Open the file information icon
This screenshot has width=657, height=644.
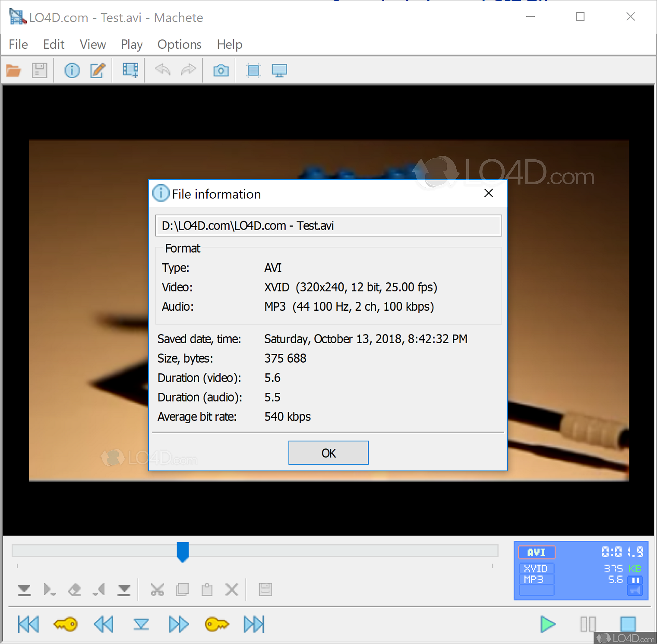click(72, 70)
